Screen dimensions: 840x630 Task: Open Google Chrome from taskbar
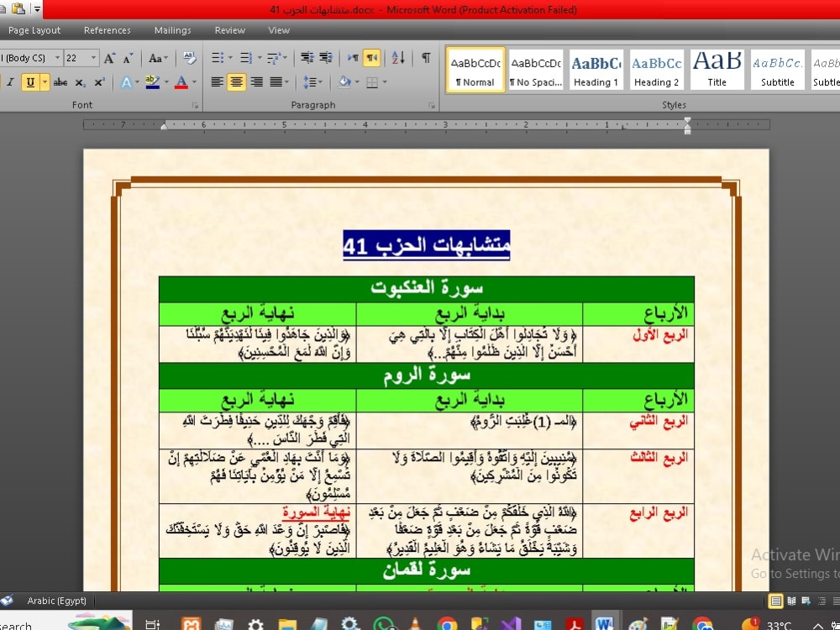[446, 623]
